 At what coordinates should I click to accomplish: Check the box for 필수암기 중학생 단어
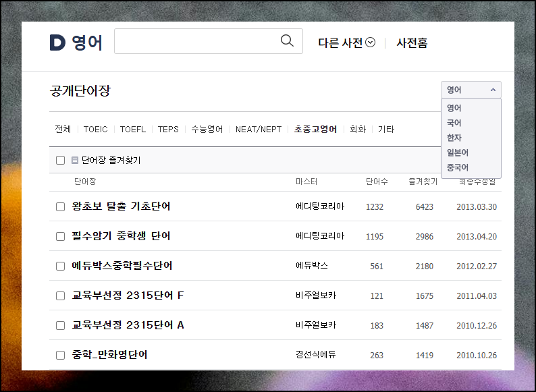[x=61, y=237]
